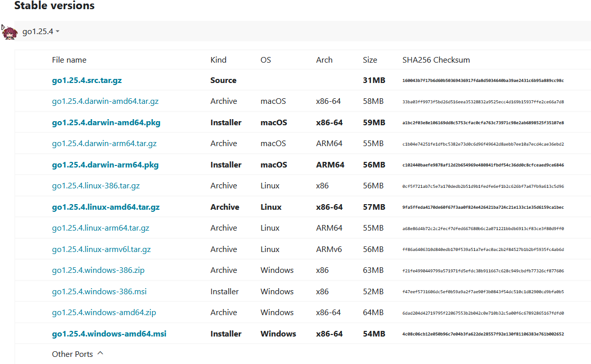The image size is (591, 364).
Task: Download go1.25.4.linux-386.tar.gz archive
Action: tap(96, 186)
